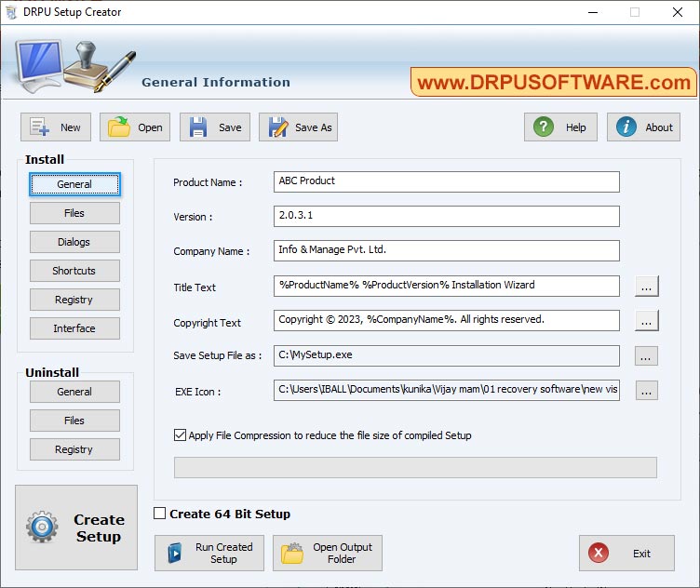Click the Save Setup File as field

point(447,355)
